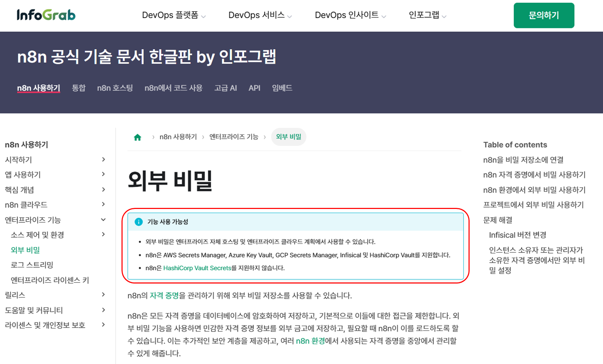Open the DevOps 플랫폼 dropdown menu

pos(174,15)
